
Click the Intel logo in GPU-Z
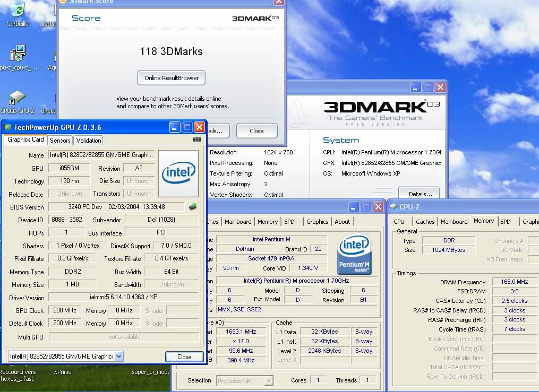coord(178,173)
